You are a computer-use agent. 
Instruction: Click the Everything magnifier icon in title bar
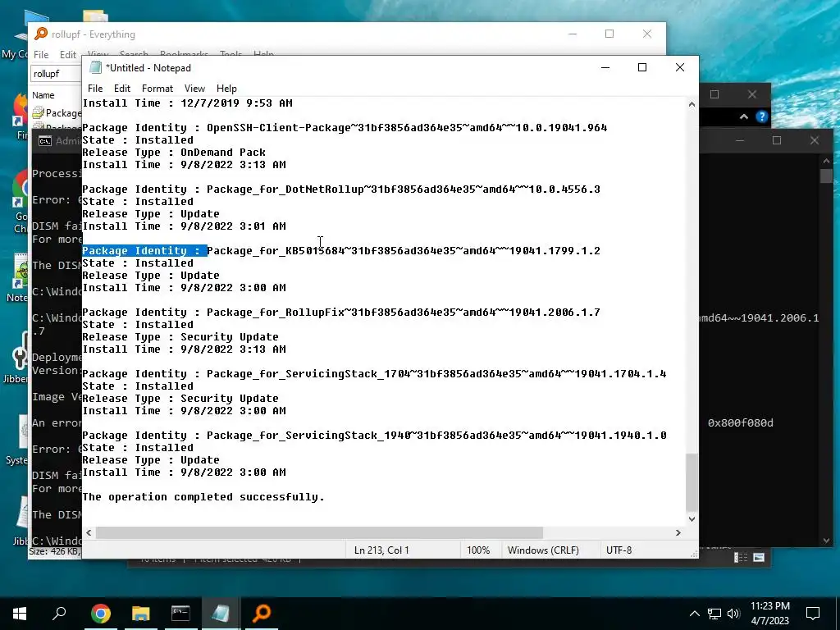pos(41,34)
